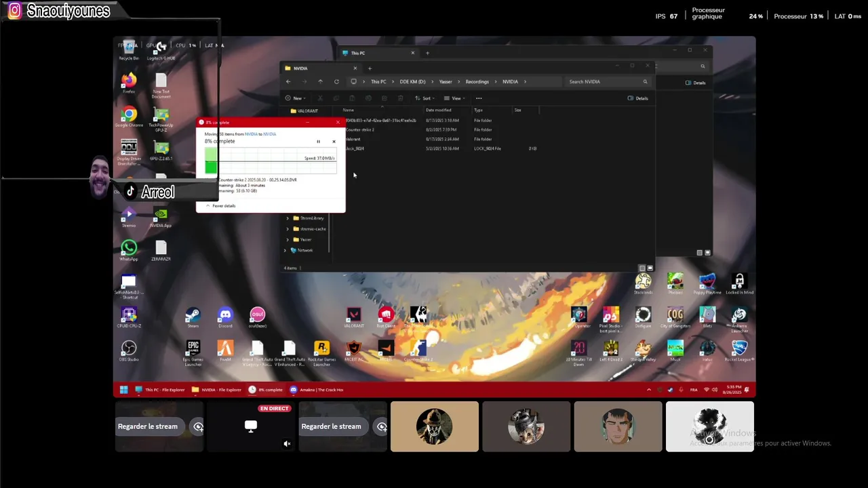
Task: Click the first Regarder le stream button
Action: (148, 426)
